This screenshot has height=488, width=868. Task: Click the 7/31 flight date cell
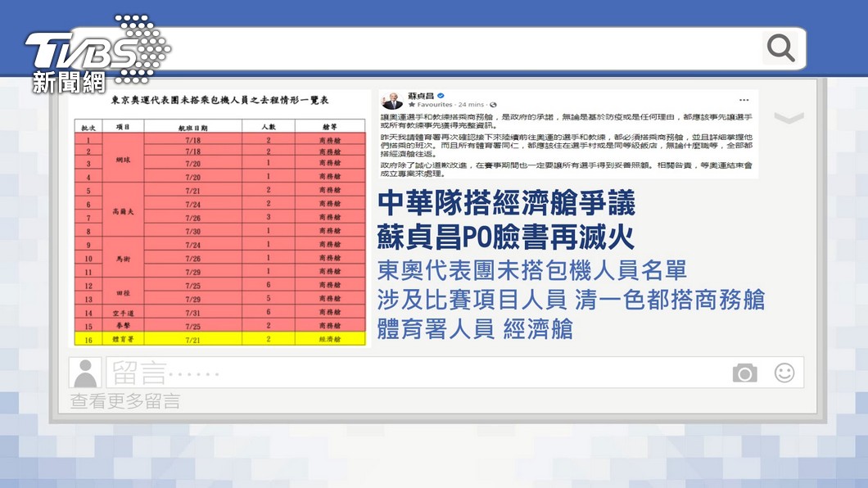tap(192, 313)
